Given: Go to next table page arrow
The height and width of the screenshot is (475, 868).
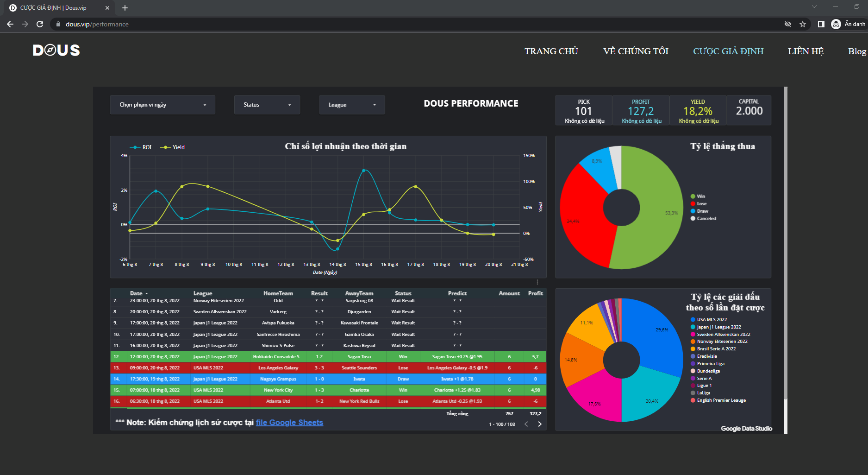Looking at the screenshot, I should click(540, 424).
